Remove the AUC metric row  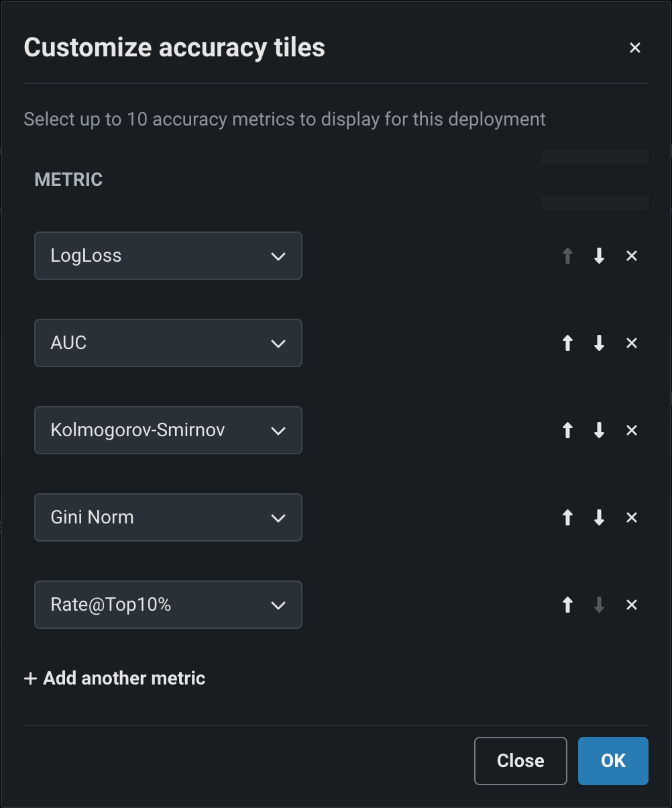tap(631, 343)
